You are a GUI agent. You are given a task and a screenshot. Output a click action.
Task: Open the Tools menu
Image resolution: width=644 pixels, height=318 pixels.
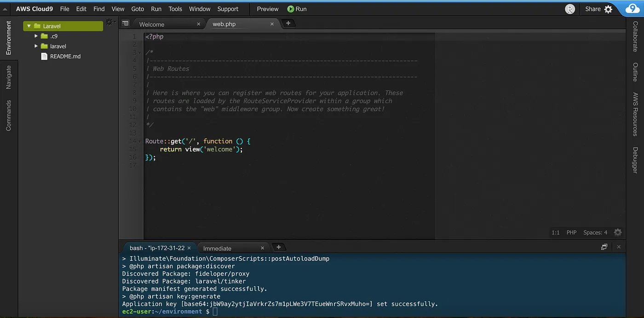click(x=175, y=9)
